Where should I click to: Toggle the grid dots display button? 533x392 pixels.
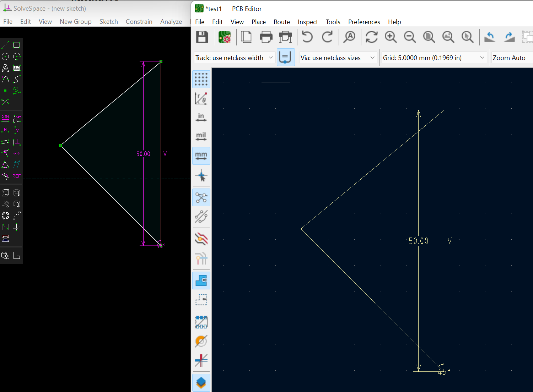[201, 79]
